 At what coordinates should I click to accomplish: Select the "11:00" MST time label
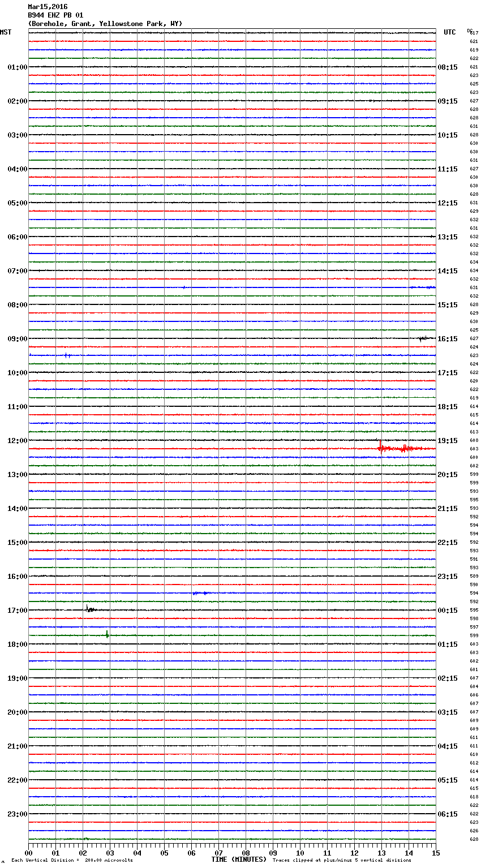[x=18, y=407]
